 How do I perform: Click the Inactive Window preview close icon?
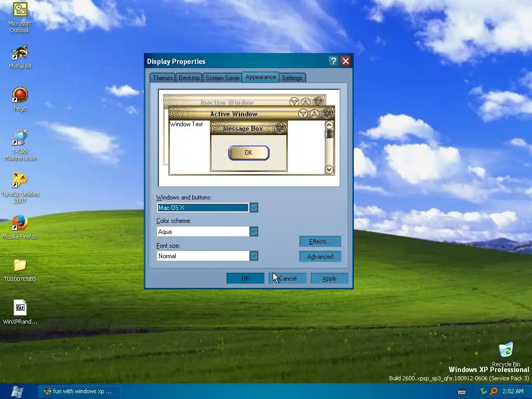point(318,101)
